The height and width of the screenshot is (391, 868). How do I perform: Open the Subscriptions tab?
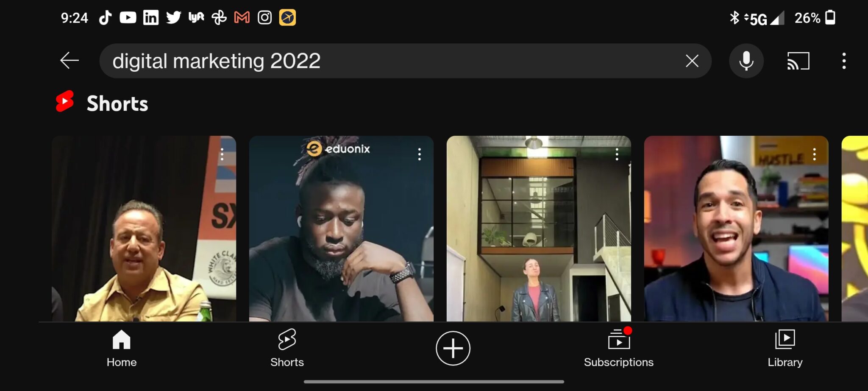tap(618, 349)
